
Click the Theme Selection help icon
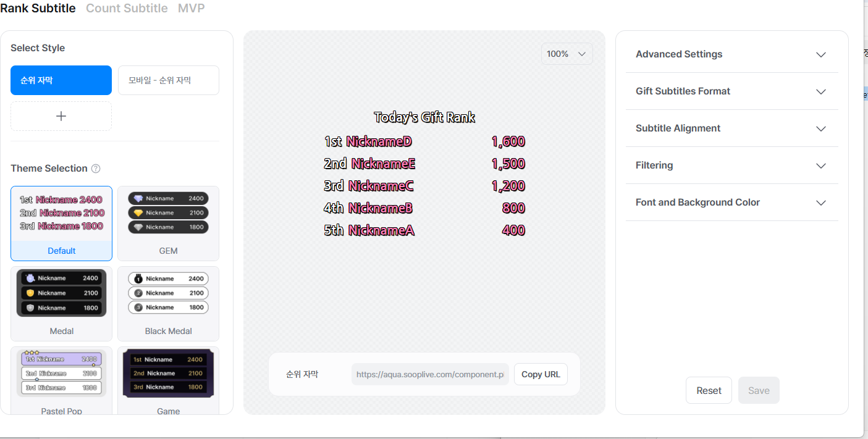[x=96, y=169]
